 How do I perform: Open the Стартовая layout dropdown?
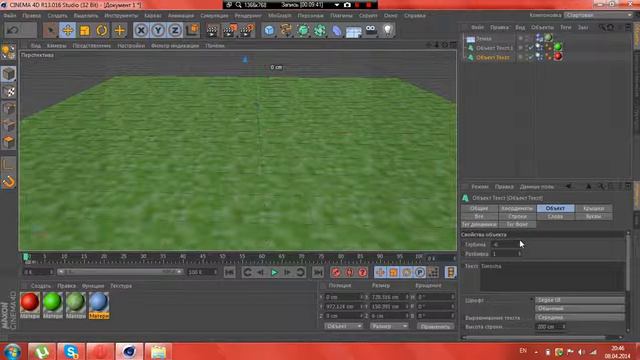598,15
